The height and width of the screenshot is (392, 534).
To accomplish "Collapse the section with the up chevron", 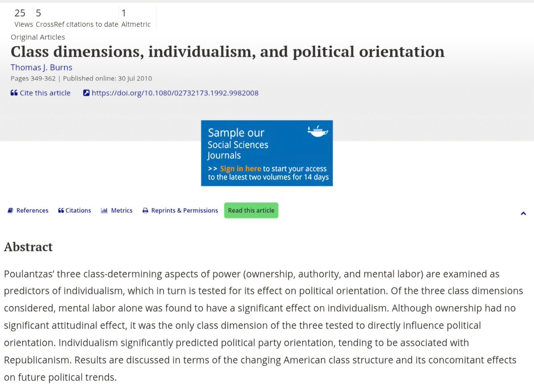I will coord(523,214).
